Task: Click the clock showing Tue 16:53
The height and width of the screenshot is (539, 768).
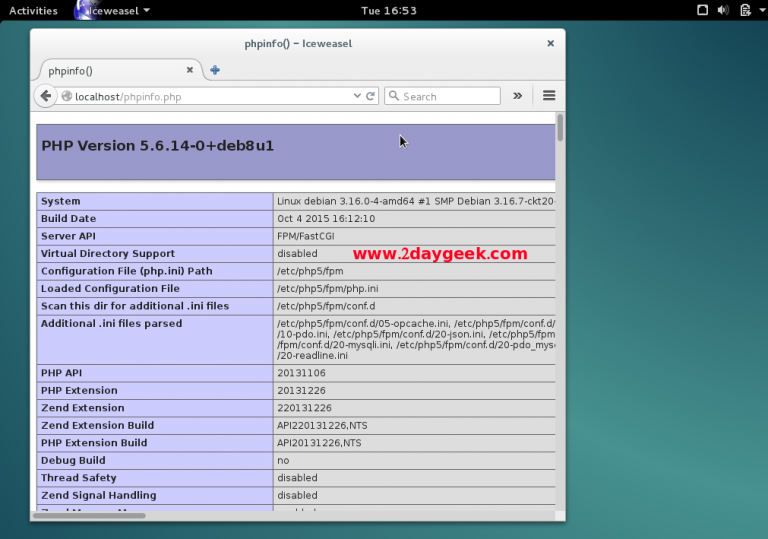Action: pos(388,10)
